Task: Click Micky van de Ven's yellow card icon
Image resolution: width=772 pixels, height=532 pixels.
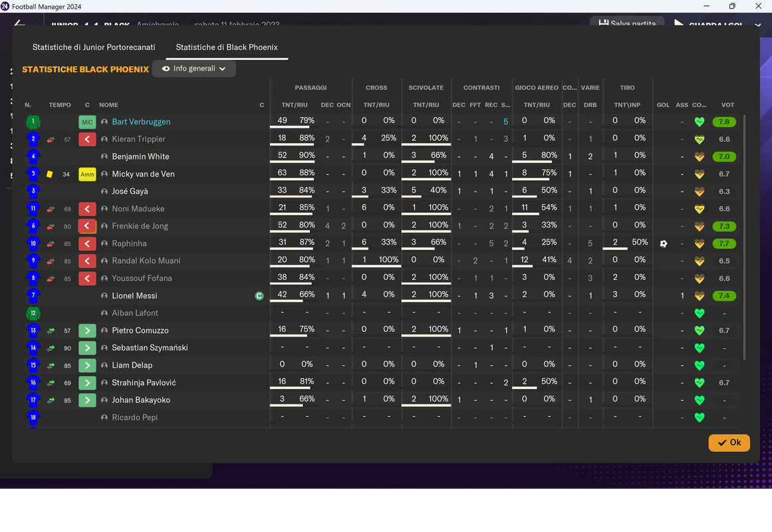Action: pyautogui.click(x=50, y=174)
